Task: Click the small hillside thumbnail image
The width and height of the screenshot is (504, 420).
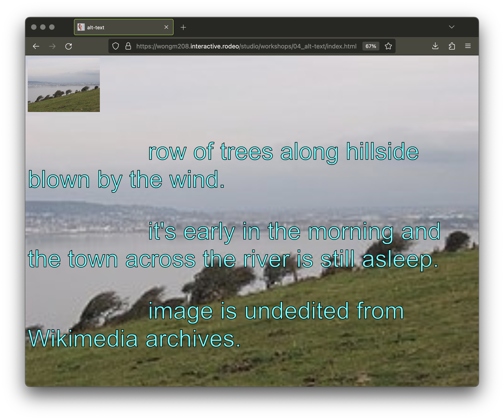Action: (64, 85)
